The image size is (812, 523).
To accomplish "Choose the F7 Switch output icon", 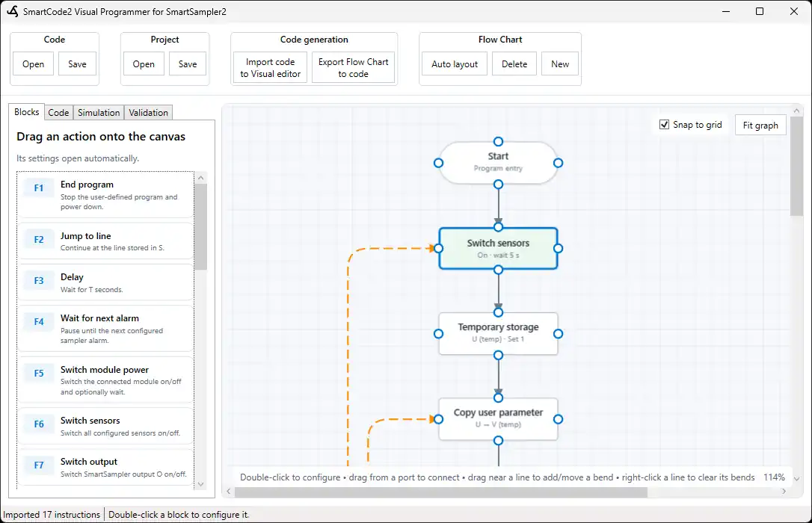I will (x=39, y=465).
